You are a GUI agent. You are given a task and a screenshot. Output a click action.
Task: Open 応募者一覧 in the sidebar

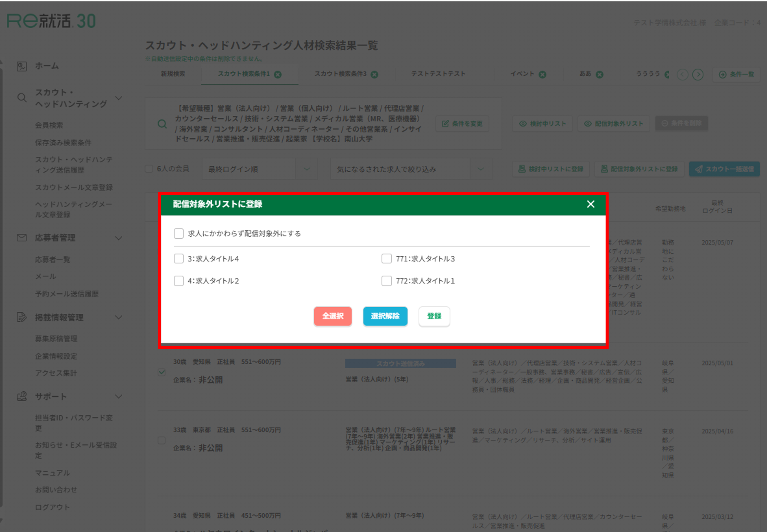(52, 259)
